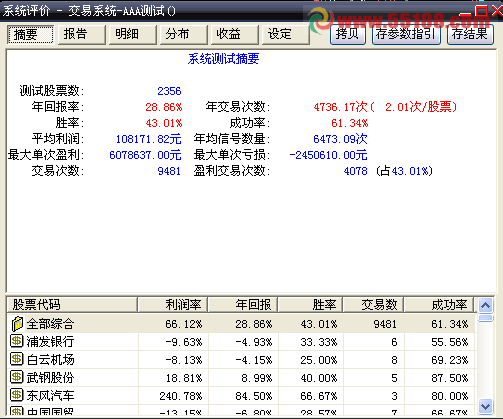
Task: Click the 系统测试摘要 heading
Action: coord(223,59)
